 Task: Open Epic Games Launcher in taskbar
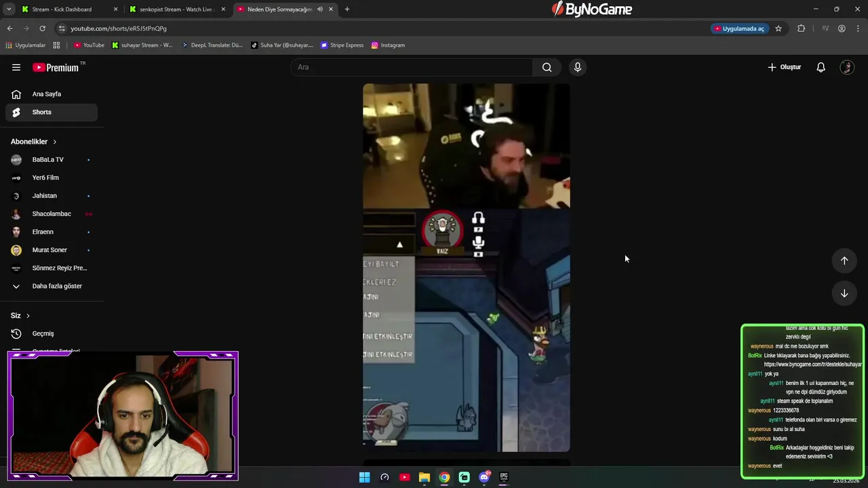click(504, 477)
